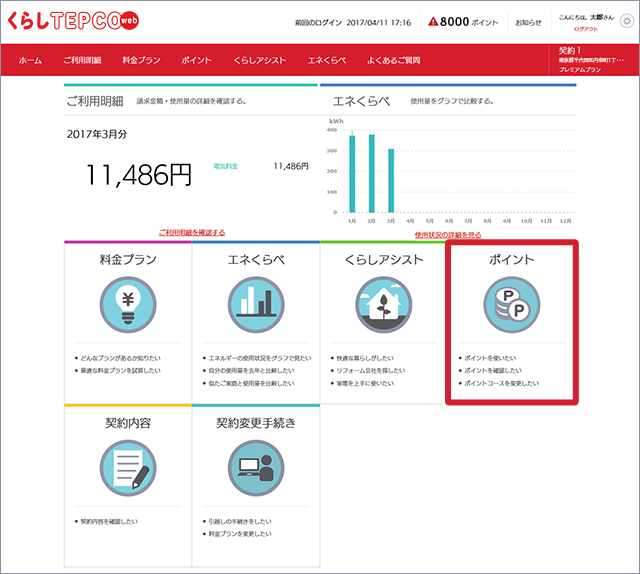The image size is (640, 574).
Task: Go to よくあるご質問 menu item
Action: 393,61
